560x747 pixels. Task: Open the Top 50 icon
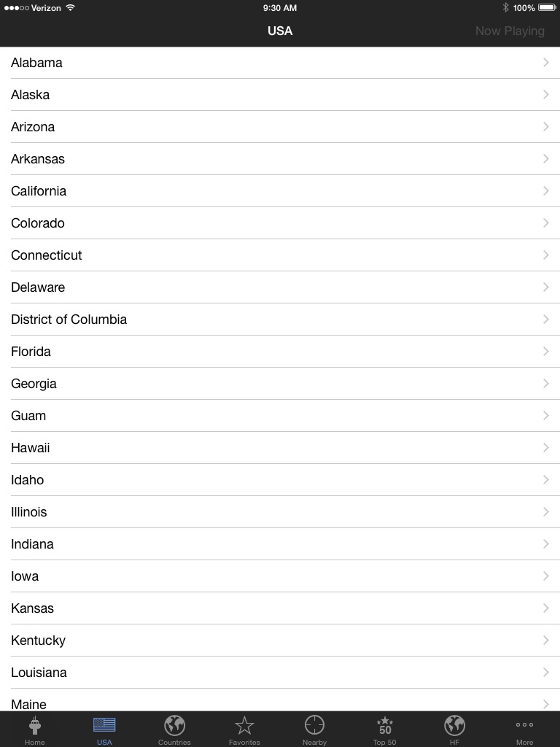pyautogui.click(x=385, y=726)
